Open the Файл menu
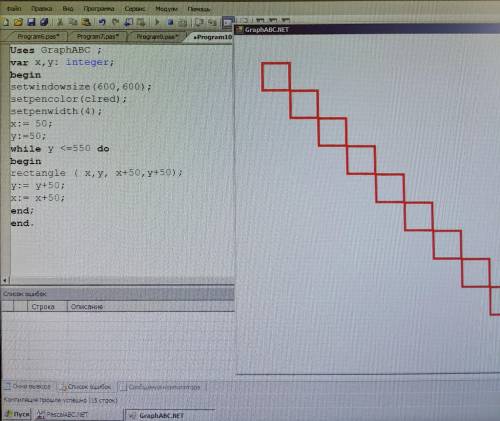The width and height of the screenshot is (500, 421). click(x=14, y=9)
